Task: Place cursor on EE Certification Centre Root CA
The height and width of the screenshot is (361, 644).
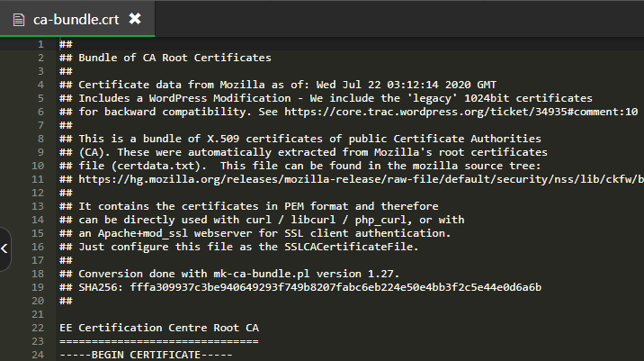Action: coord(159,328)
